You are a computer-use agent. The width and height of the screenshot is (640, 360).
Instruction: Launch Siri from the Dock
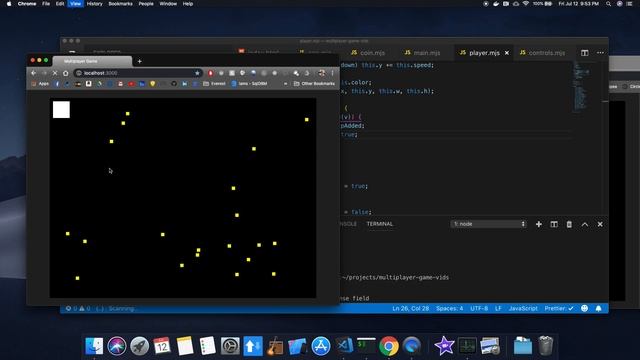117,346
